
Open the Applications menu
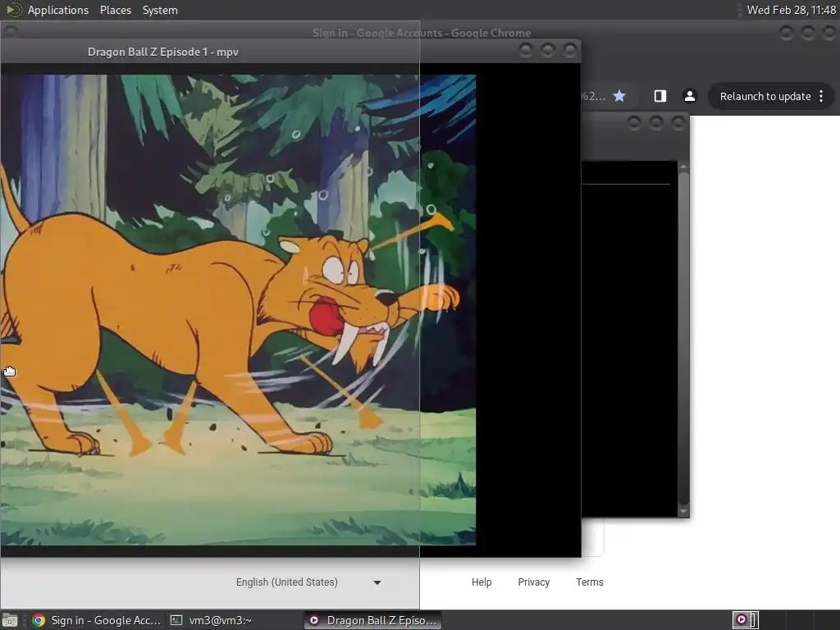(58, 10)
